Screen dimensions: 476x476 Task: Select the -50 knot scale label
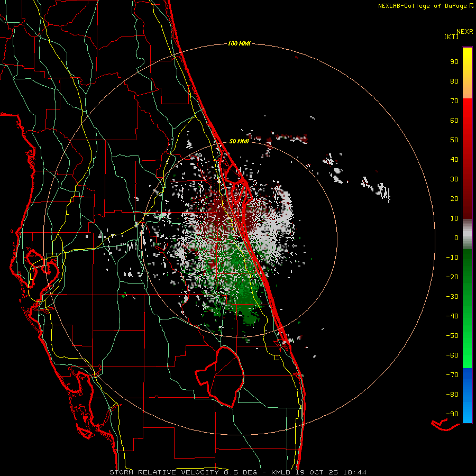[452, 336]
